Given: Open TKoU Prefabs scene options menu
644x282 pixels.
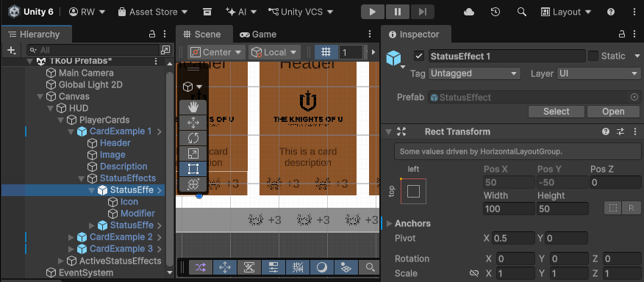Looking at the screenshot, I should coord(156,62).
